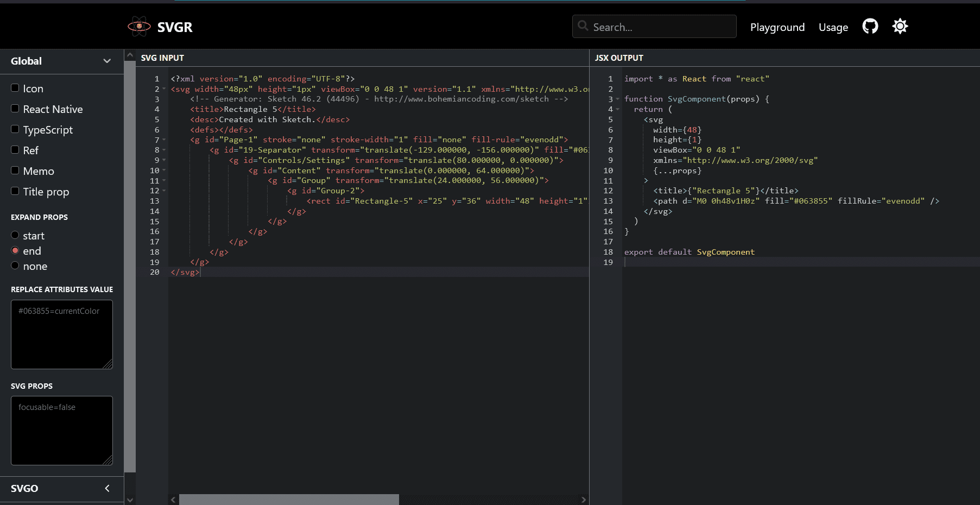Click the editor scroll-right arrow
980x505 pixels.
pyautogui.click(x=584, y=500)
